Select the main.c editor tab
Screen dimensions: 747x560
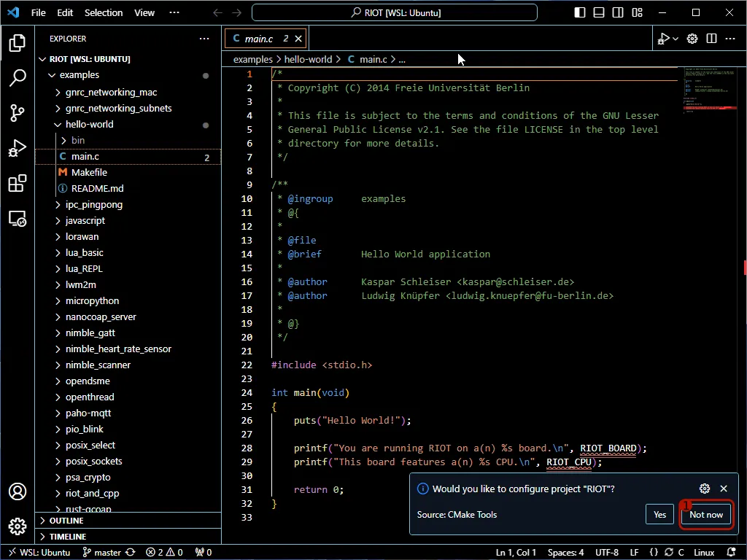[259, 38]
